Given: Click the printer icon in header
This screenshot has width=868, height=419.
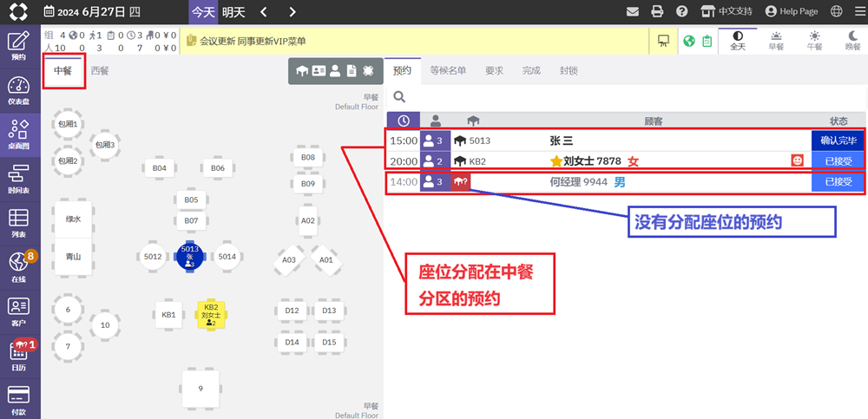Looking at the screenshot, I should click(657, 11).
